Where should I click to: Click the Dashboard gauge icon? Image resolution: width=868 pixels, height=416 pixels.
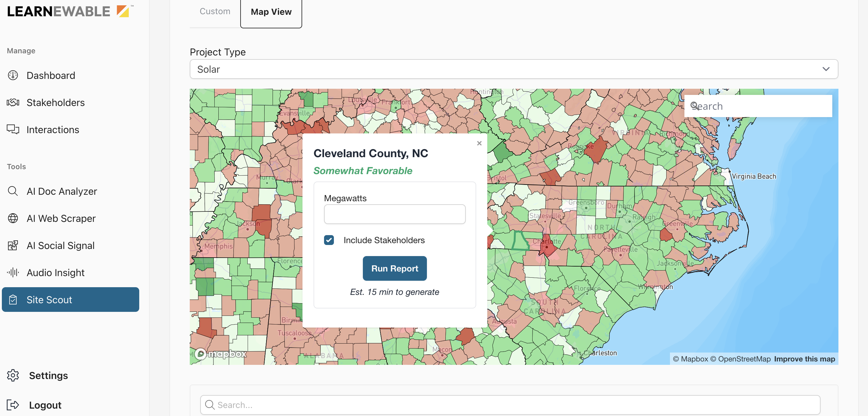[x=13, y=75]
